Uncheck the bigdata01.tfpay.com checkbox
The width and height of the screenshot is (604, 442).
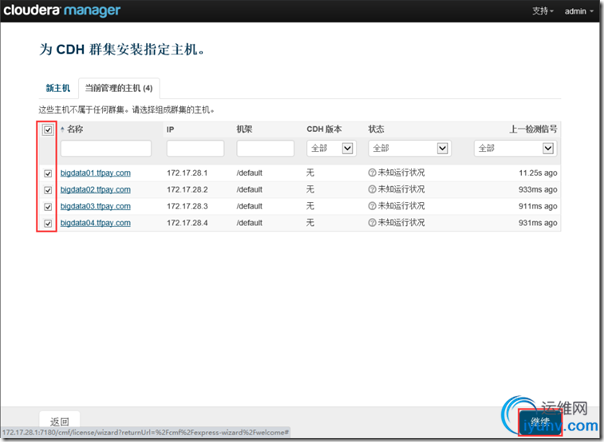coord(48,173)
